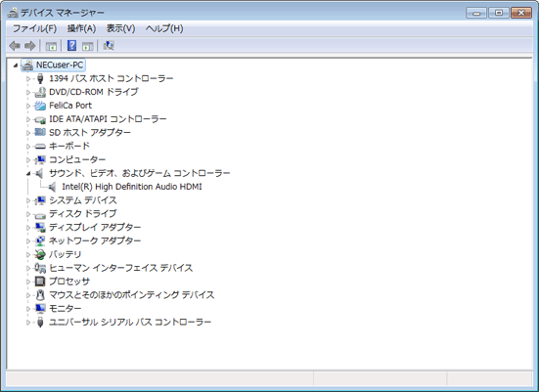Expand the ディスプレイ アダプター category

point(28,228)
